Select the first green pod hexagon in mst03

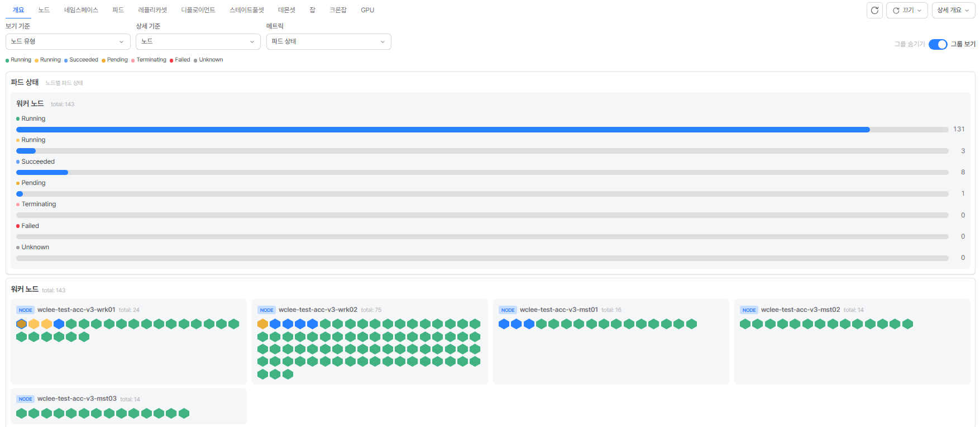pyautogui.click(x=22, y=413)
